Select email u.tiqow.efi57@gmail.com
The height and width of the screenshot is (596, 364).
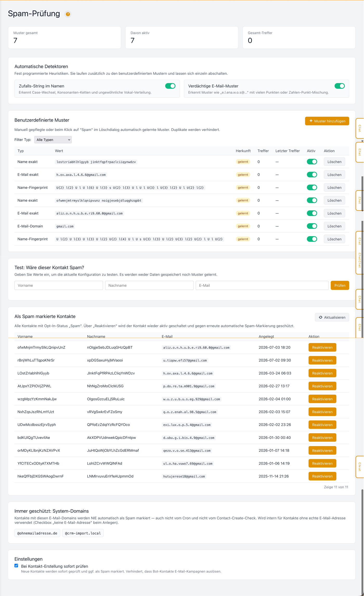pyautogui.click(x=185, y=360)
